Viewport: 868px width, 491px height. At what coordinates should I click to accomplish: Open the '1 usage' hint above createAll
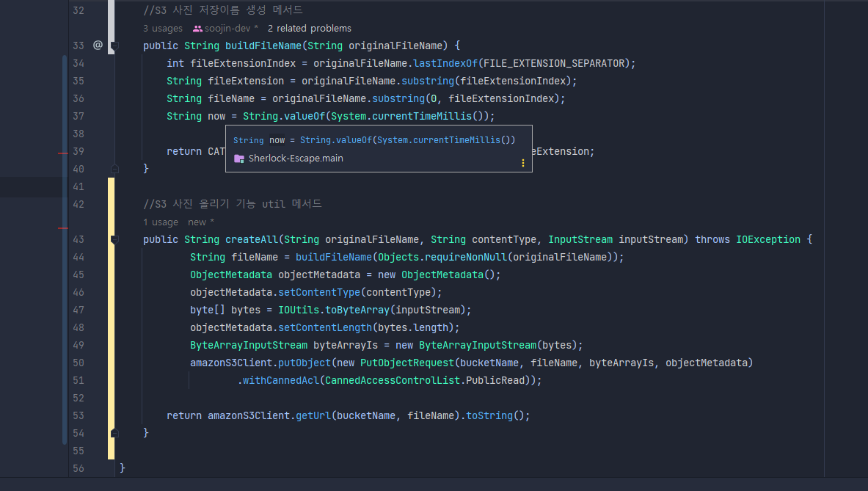tap(161, 222)
